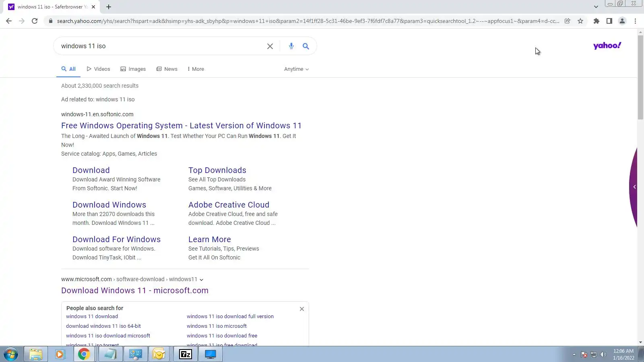Viewport: 644px width, 362px height.
Task: Go back to the previous page
Action: (9, 21)
